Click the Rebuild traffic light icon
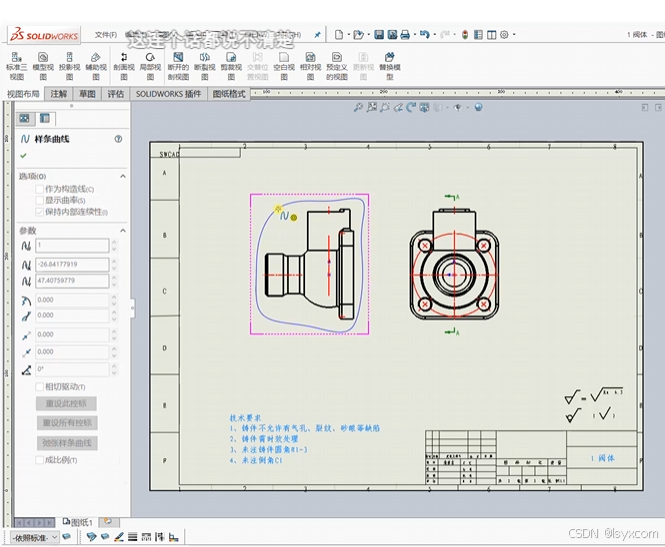This screenshot has height=547, width=665. pos(465,35)
